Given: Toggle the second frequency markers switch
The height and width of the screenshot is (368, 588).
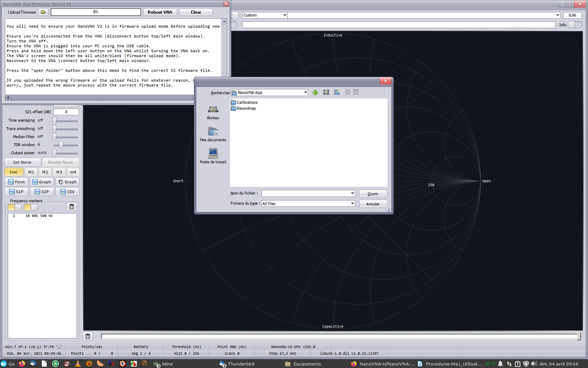Looking at the screenshot, I should coord(31,207).
